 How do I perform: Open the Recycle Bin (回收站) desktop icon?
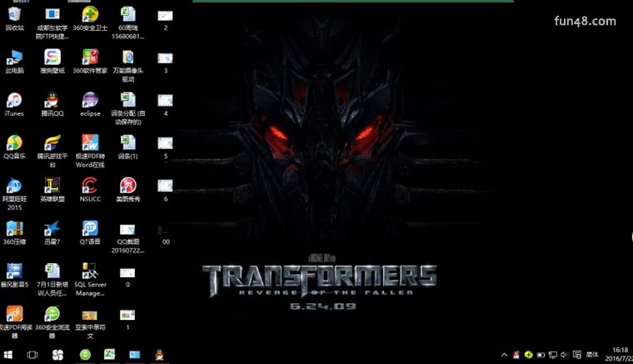click(14, 15)
